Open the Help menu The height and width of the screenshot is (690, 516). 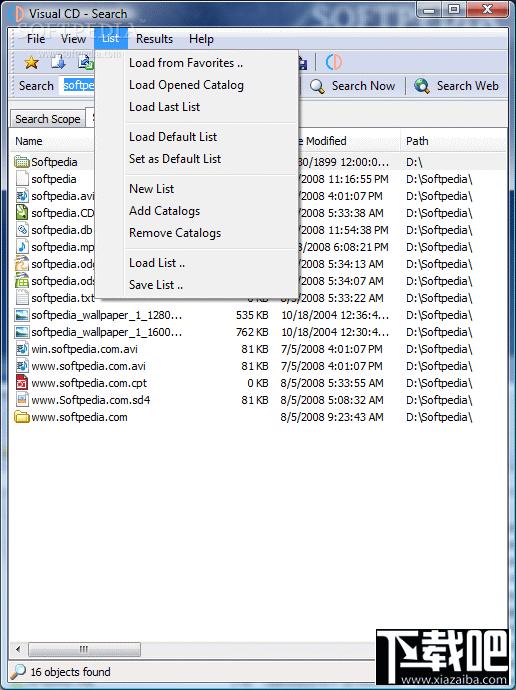[201, 39]
